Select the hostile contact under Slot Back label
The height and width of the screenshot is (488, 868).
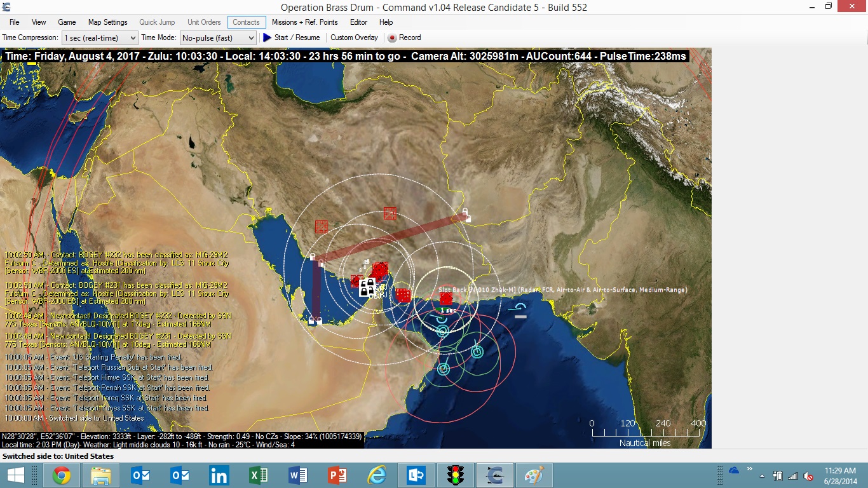[446, 298]
